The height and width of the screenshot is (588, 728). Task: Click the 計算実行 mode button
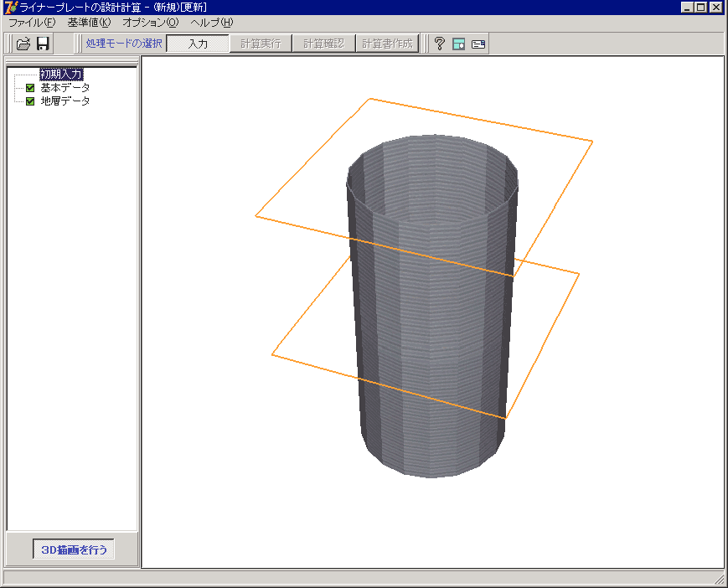pyautogui.click(x=261, y=44)
